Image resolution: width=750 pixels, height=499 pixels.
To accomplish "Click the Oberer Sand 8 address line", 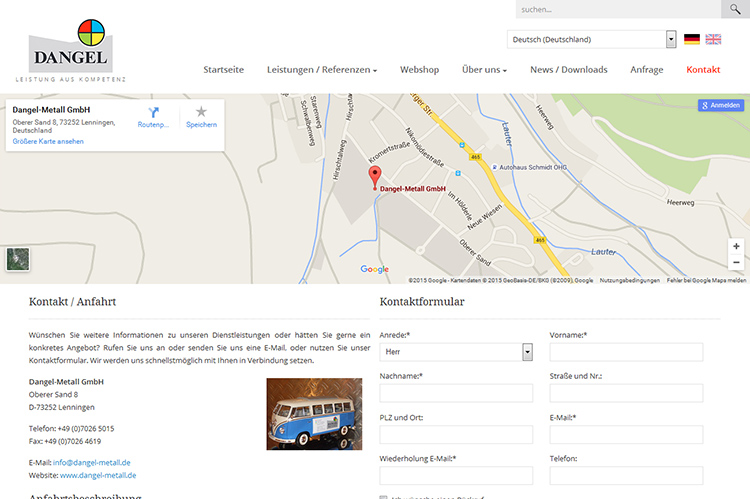I will tap(53, 395).
